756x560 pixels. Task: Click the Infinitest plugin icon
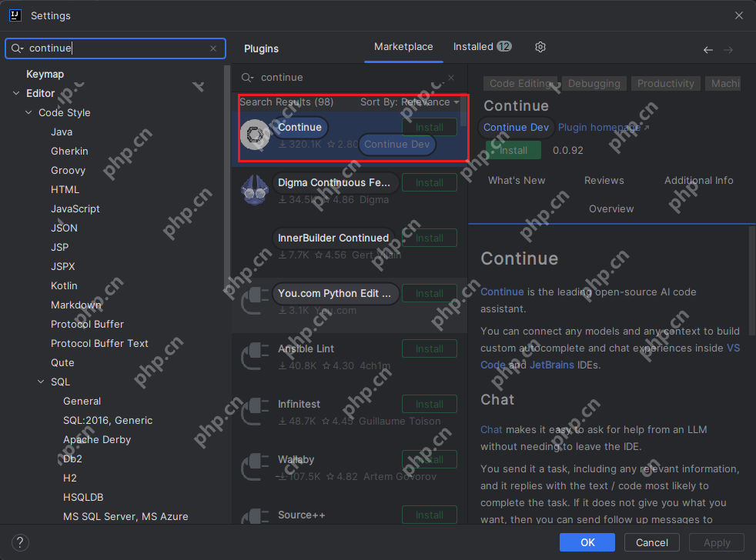point(255,412)
